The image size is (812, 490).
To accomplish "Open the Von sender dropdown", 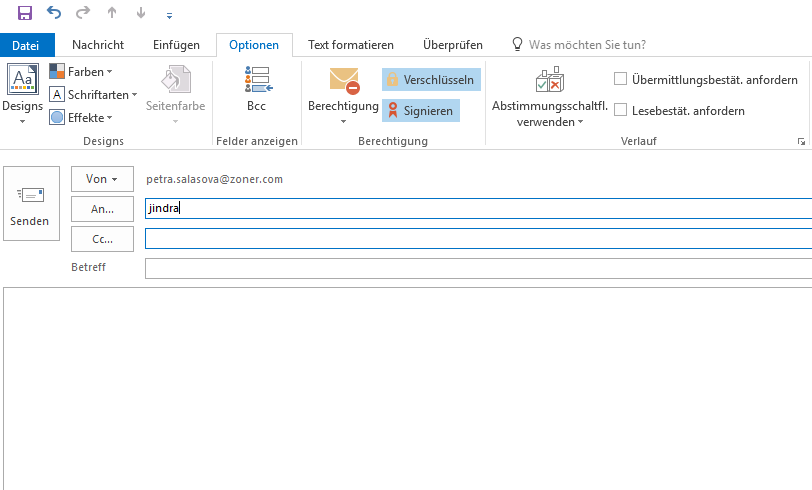I will 102,179.
